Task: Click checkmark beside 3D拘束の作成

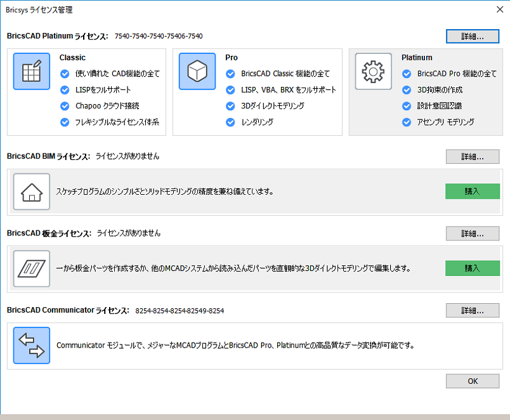Action: point(407,90)
